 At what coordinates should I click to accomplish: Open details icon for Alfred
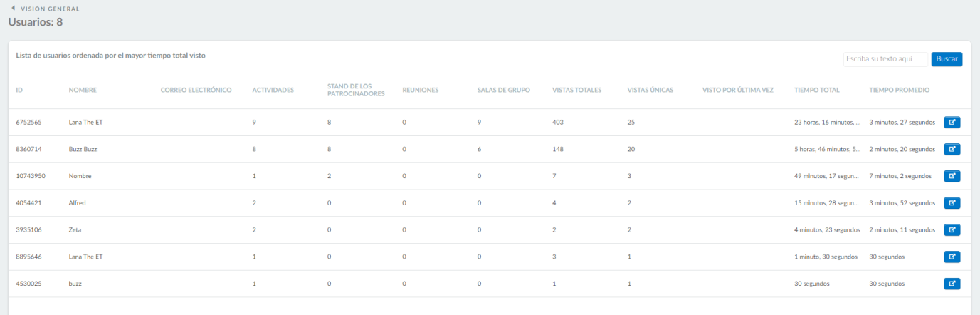click(x=952, y=202)
